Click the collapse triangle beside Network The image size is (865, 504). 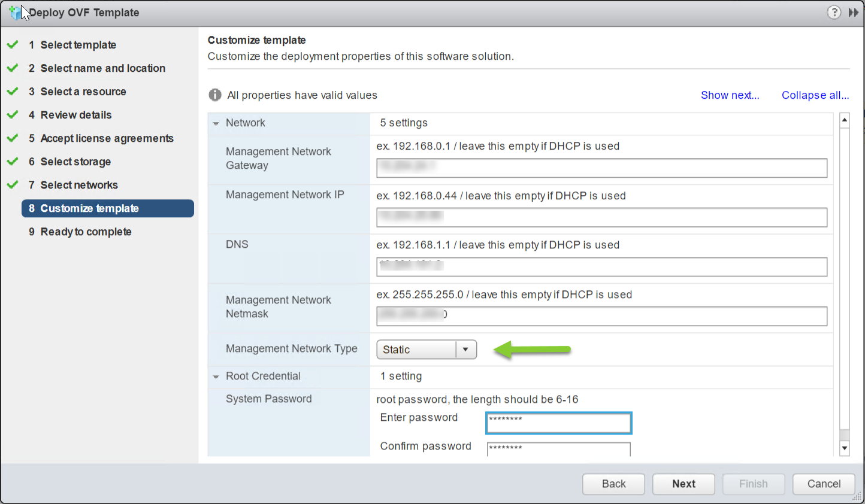pyautogui.click(x=216, y=123)
